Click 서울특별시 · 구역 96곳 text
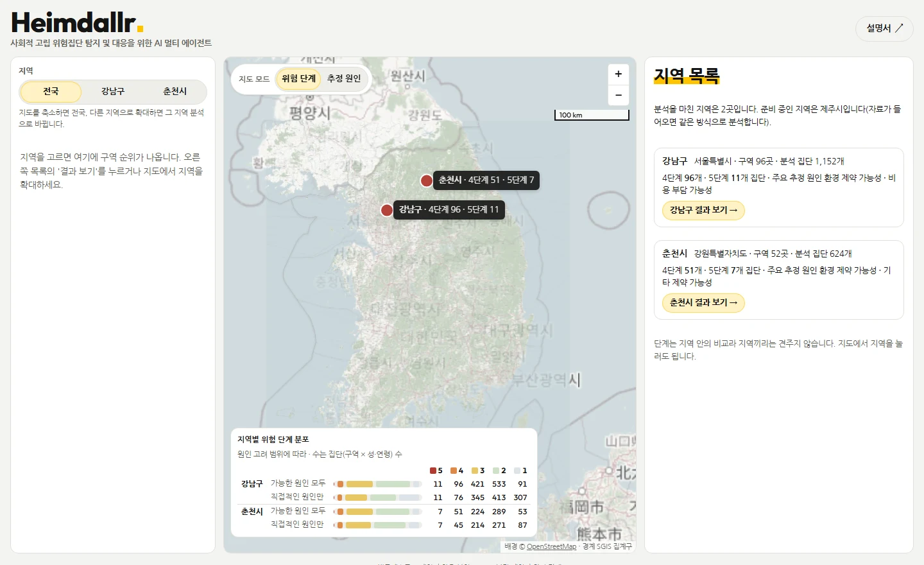 (733, 161)
